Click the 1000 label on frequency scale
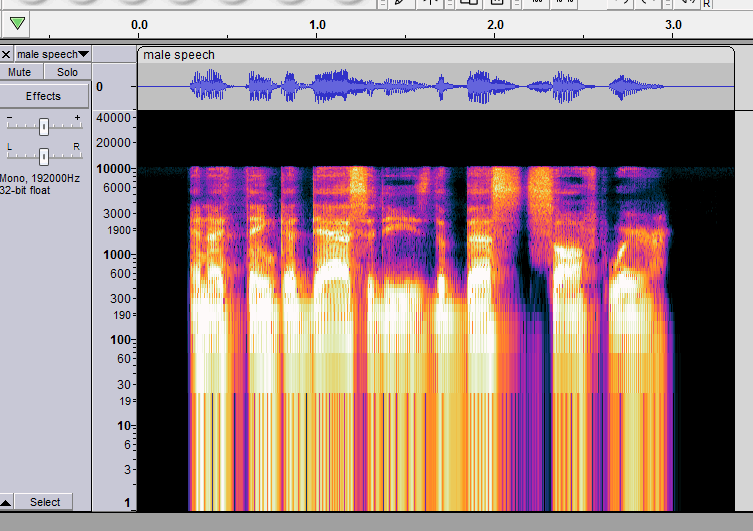The height and width of the screenshot is (531, 753). click(x=117, y=254)
